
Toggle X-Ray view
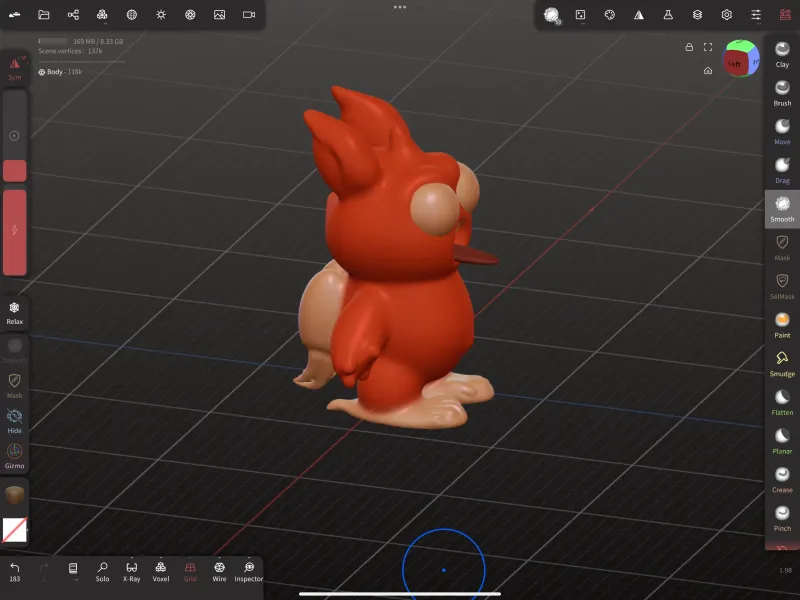click(132, 572)
